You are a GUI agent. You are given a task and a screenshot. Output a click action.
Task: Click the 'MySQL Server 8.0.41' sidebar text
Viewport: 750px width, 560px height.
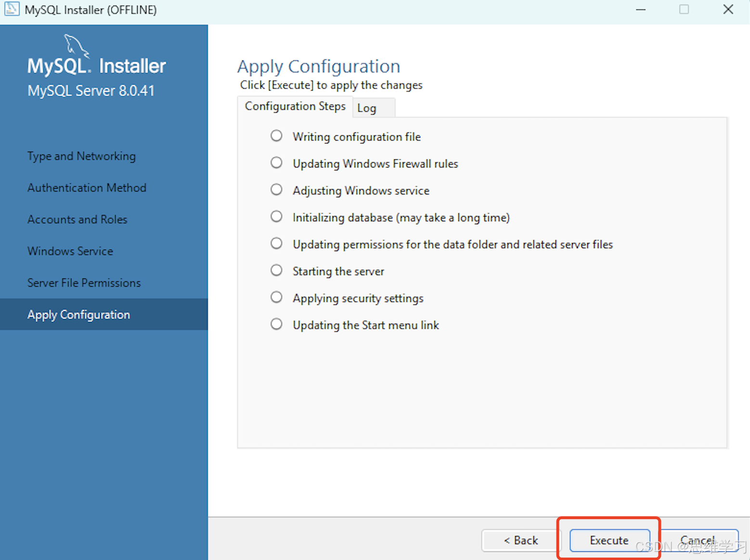point(91,90)
